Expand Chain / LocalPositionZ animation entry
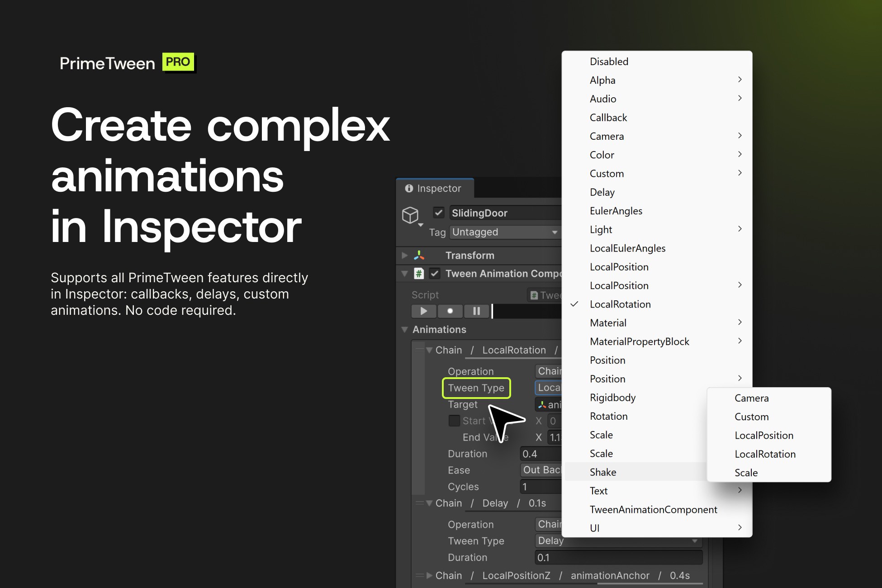 point(429,576)
